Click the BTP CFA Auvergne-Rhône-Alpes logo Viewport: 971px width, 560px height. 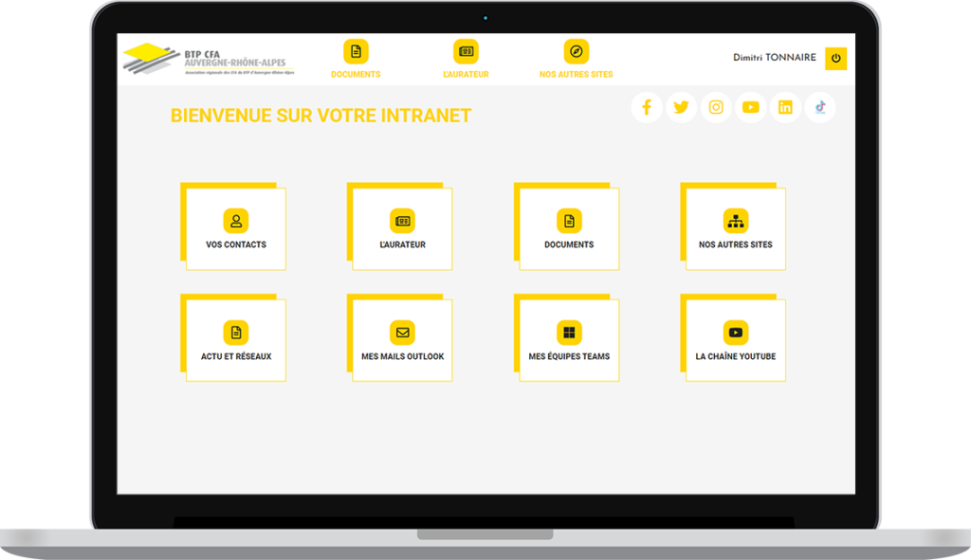point(205,59)
